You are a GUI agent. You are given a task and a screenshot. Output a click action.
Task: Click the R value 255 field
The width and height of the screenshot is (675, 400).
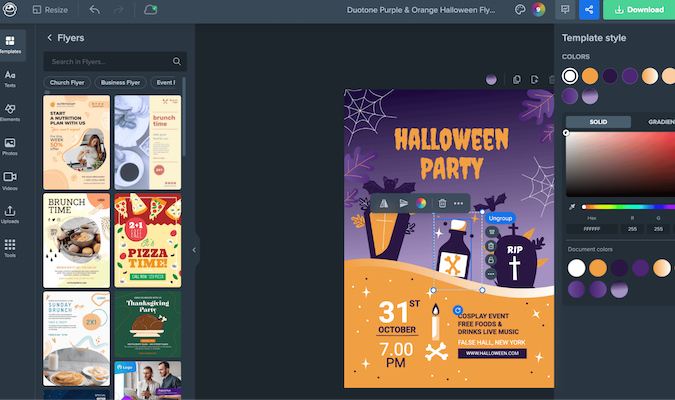pyautogui.click(x=632, y=229)
